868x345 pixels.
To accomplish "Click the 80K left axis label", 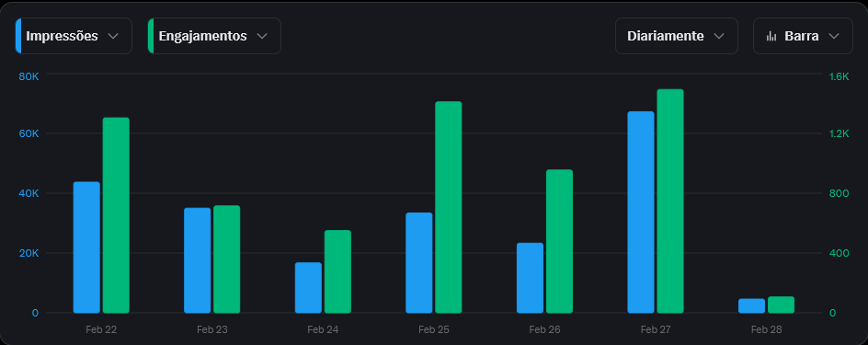I will tap(29, 77).
